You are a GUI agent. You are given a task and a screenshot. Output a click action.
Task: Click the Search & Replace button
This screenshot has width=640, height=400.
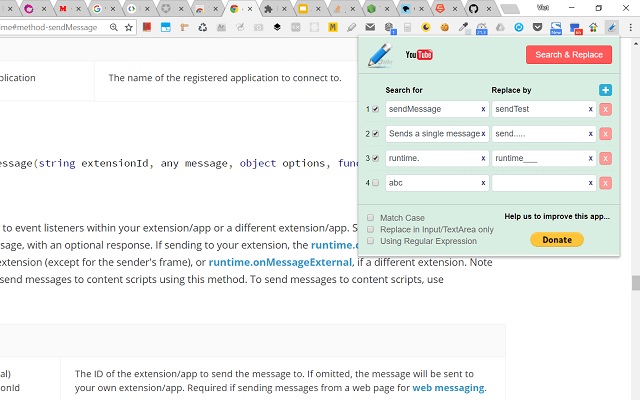[569, 55]
